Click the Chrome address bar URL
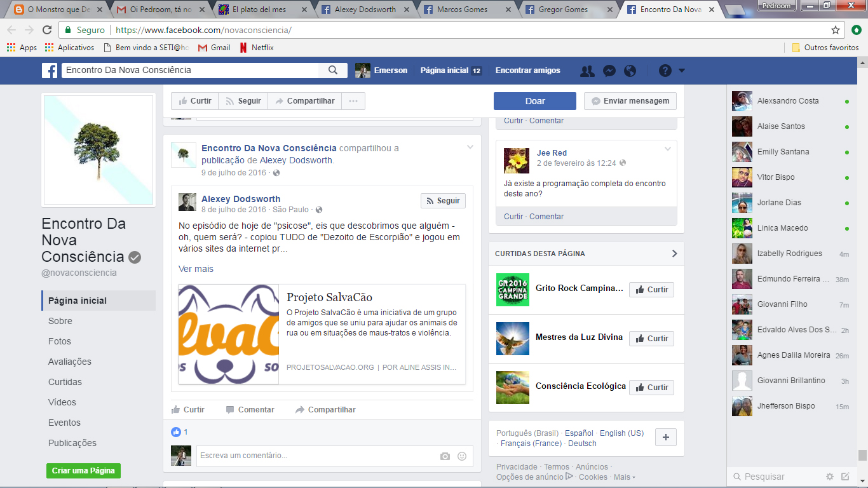 pyautogui.click(x=203, y=30)
